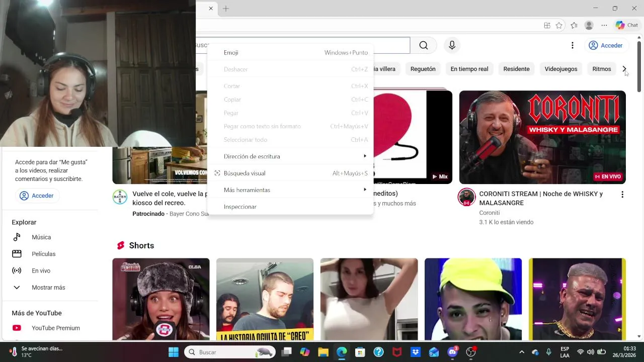Open File Explorer from the taskbar
Viewport: 644px width, 362px height.
coord(323,352)
